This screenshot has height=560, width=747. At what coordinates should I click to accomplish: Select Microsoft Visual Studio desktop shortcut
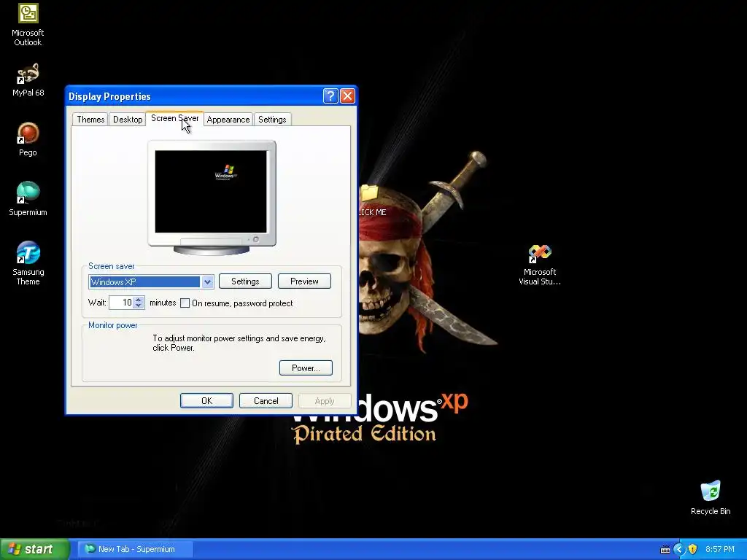pos(539,265)
